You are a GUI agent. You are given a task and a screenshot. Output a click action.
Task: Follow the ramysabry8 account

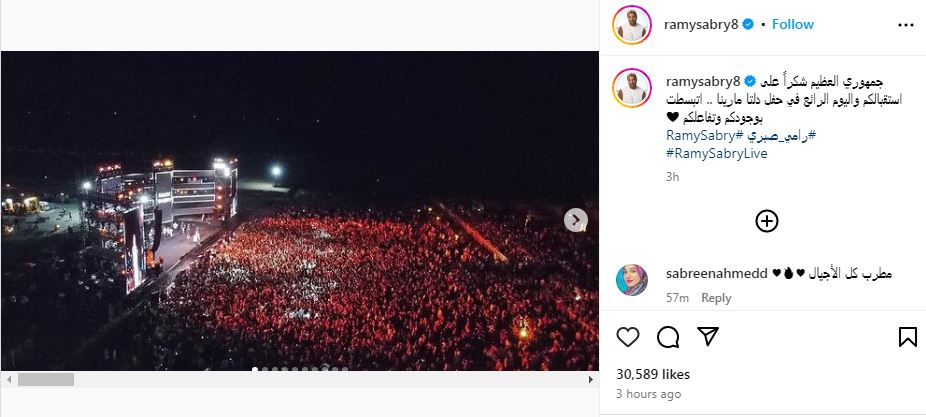[793, 24]
